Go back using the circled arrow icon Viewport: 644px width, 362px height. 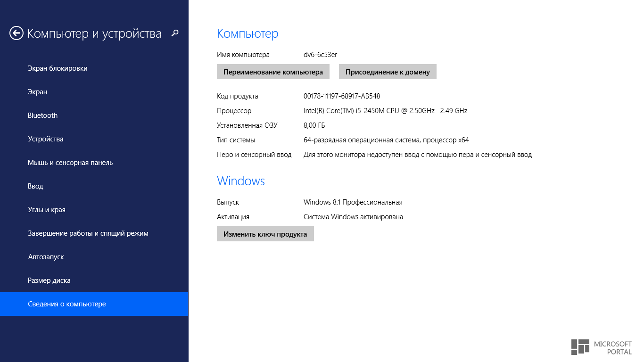click(17, 33)
